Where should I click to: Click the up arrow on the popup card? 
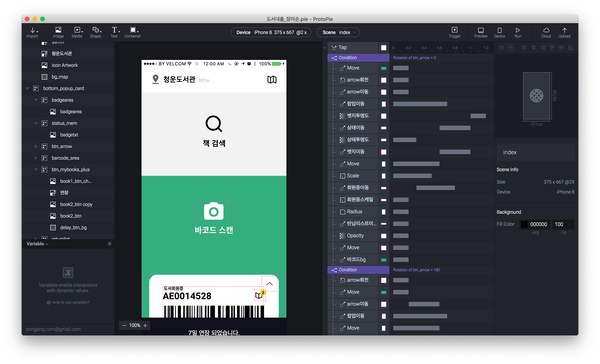click(269, 284)
